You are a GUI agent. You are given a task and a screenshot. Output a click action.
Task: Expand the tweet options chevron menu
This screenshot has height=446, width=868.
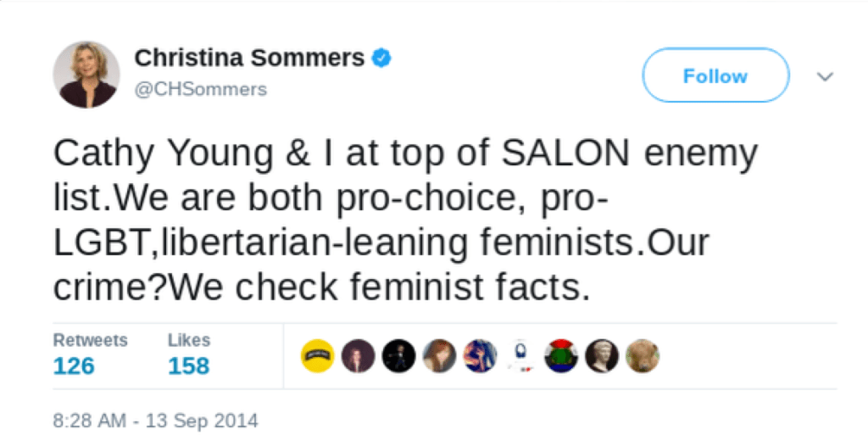[824, 76]
